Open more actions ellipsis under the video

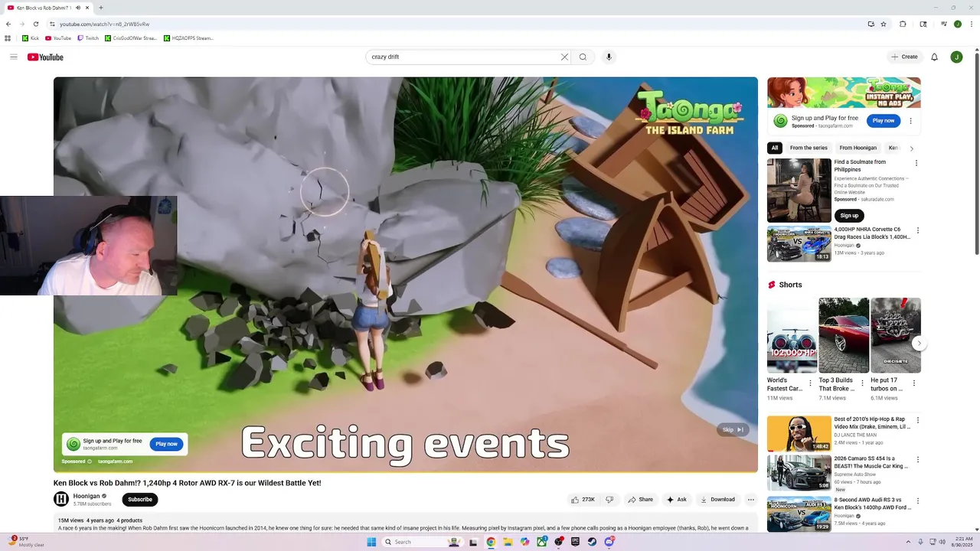click(751, 500)
